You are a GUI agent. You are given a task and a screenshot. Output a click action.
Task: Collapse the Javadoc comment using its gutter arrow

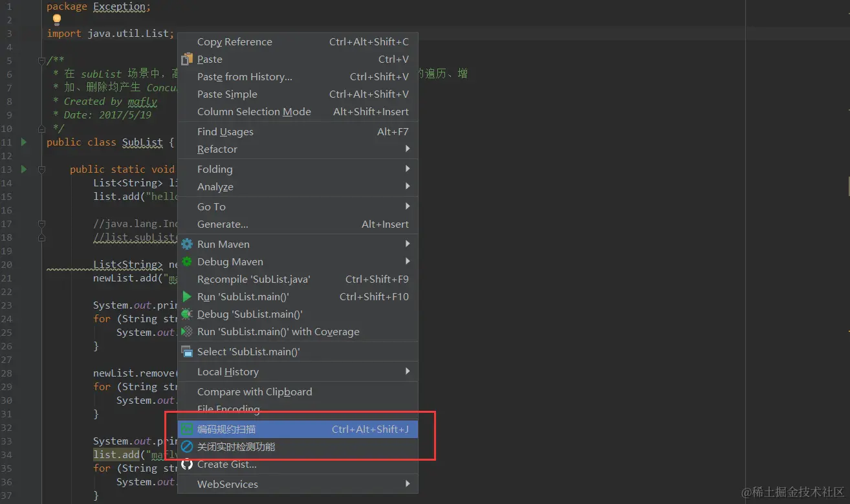tap(41, 60)
